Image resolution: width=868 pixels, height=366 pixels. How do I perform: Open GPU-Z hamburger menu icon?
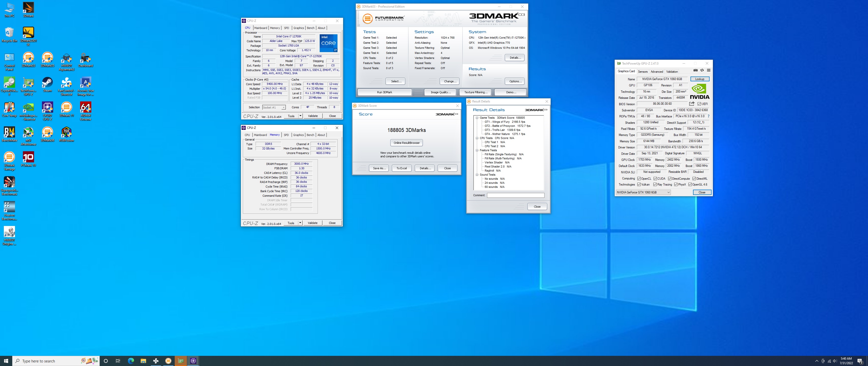(x=709, y=70)
